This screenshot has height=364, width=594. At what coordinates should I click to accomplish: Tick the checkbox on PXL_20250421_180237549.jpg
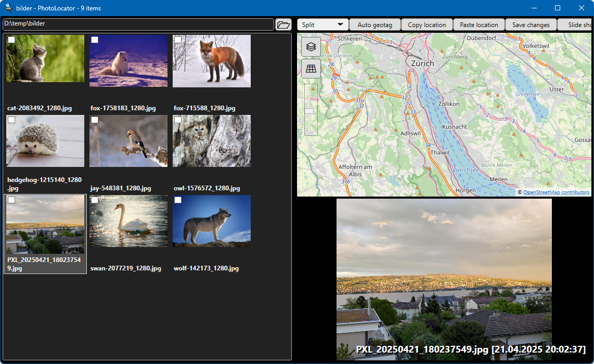[11, 200]
